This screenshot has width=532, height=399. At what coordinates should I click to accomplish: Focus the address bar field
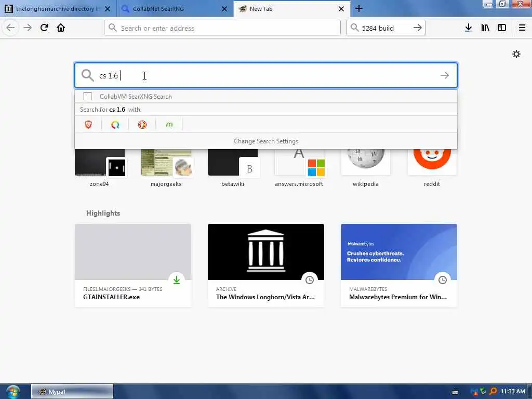pos(222,28)
